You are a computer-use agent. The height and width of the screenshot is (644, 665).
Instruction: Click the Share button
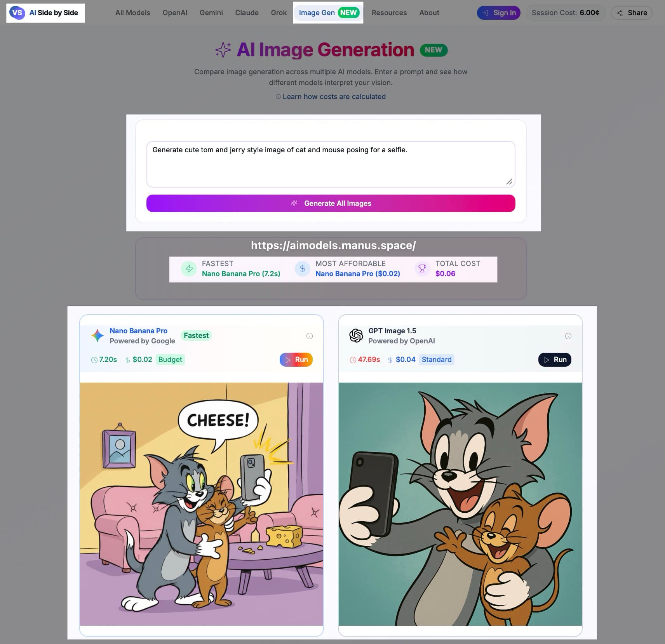pos(632,13)
